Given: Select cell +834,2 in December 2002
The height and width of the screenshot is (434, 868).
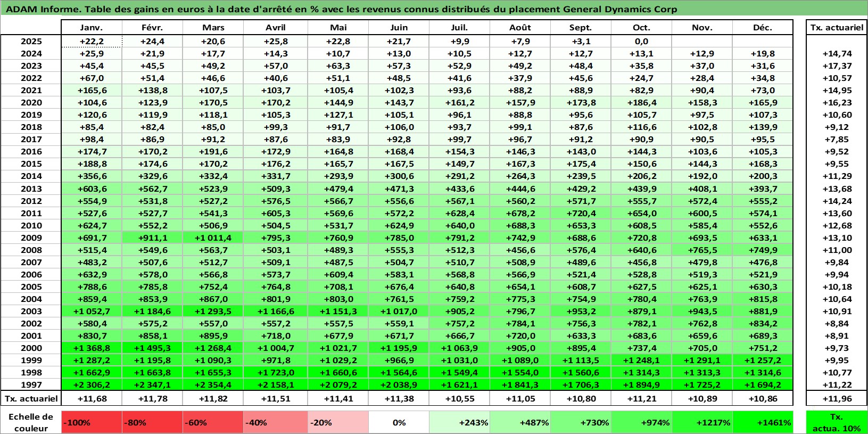Looking at the screenshot, I should tap(763, 323).
